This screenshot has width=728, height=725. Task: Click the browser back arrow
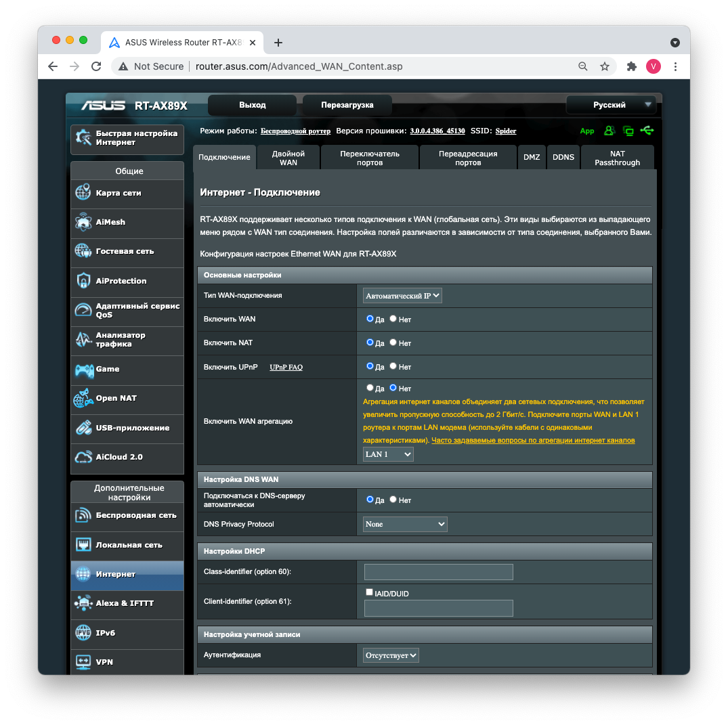(x=53, y=66)
